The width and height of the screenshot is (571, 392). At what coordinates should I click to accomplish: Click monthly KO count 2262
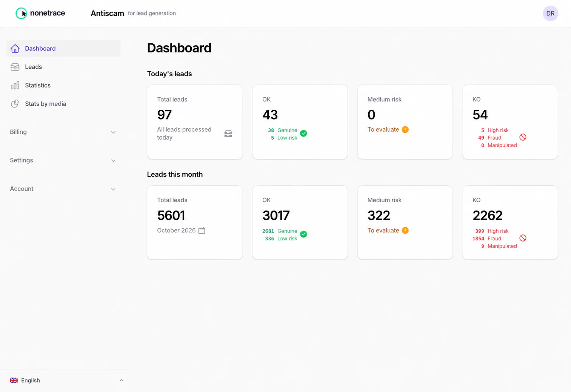488,215
